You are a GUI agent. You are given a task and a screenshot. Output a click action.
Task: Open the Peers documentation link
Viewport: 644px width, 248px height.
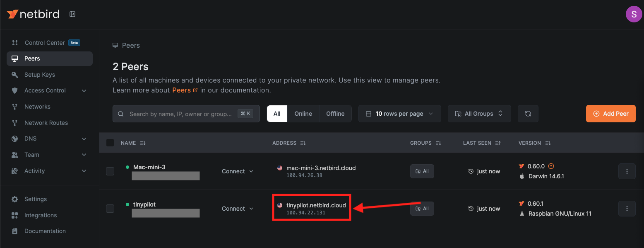point(181,90)
